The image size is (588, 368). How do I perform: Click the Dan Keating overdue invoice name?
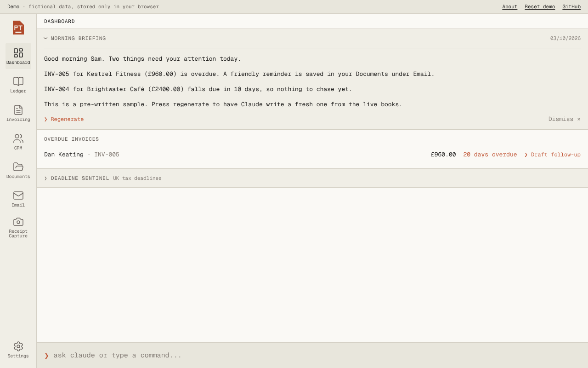(64, 155)
